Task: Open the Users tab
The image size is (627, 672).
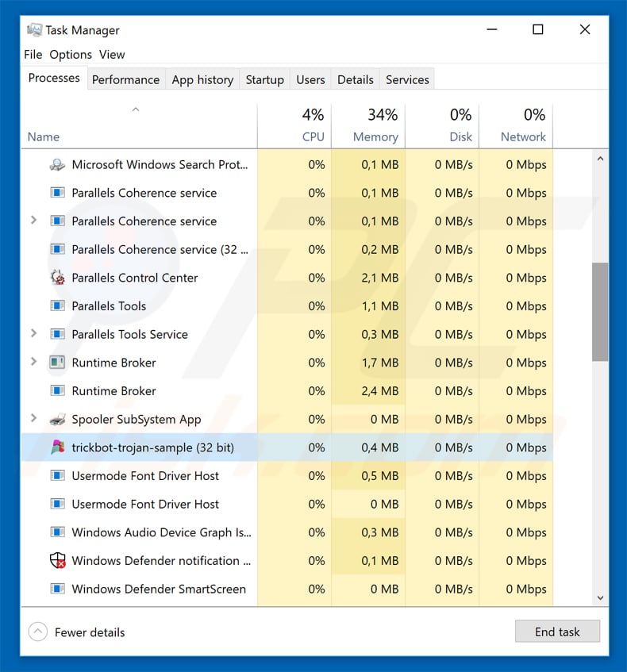Action: point(310,79)
